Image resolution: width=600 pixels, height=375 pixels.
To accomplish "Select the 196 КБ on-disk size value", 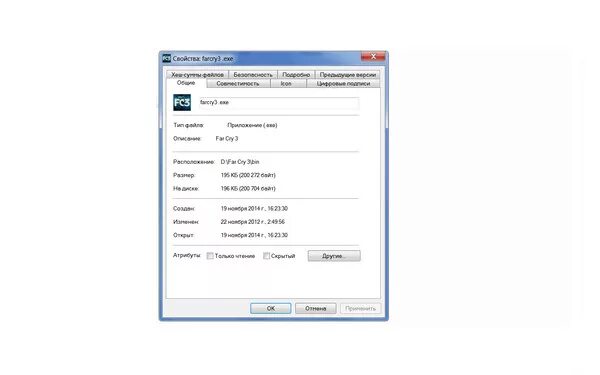I will (x=248, y=189).
